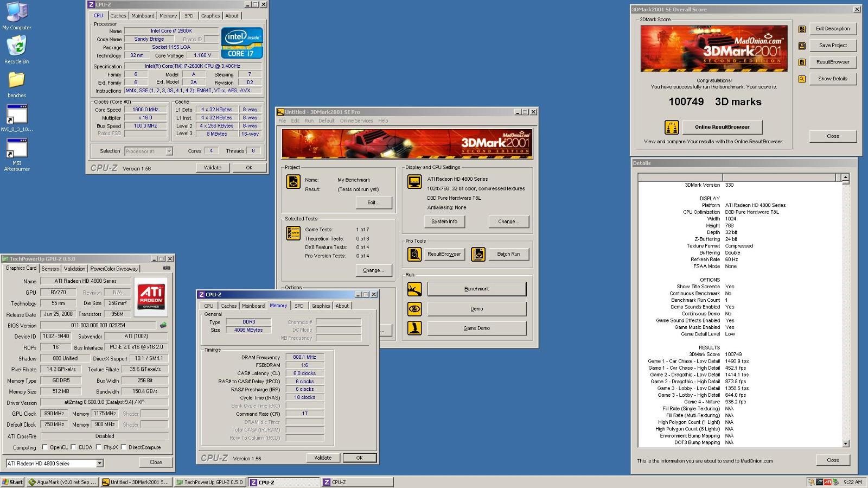
Task: Click the Game Demo button
Action: coord(477,328)
